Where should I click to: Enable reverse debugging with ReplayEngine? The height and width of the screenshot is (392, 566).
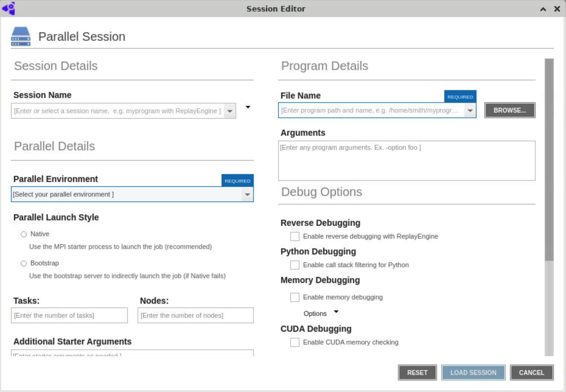pos(295,236)
